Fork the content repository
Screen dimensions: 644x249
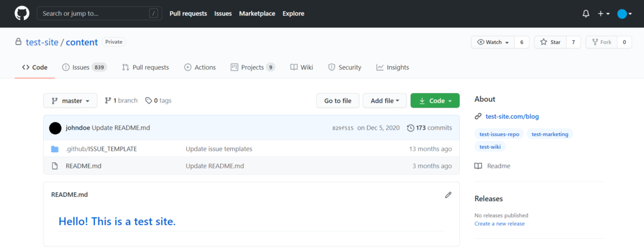click(x=601, y=42)
